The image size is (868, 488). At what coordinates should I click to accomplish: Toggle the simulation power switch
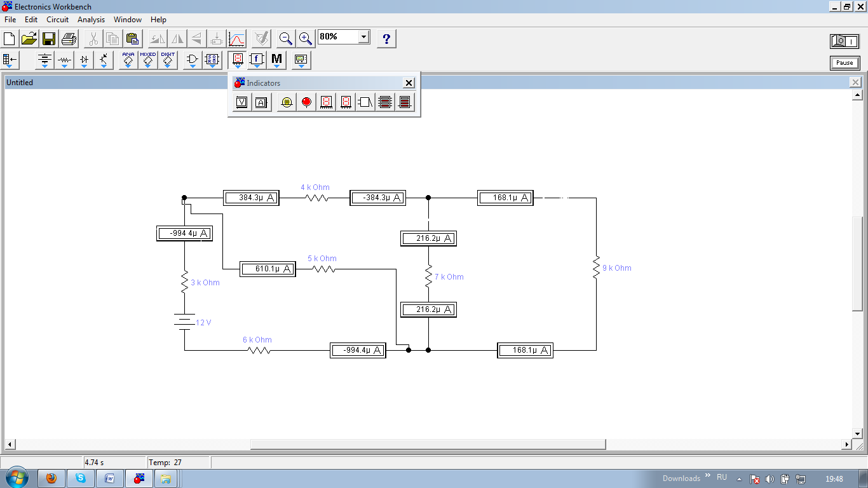coord(844,41)
